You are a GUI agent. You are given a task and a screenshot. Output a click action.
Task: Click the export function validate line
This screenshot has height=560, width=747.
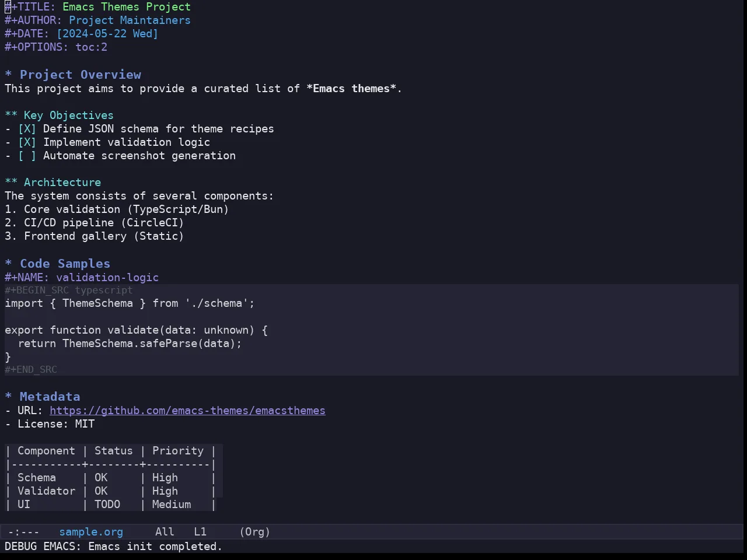click(136, 330)
